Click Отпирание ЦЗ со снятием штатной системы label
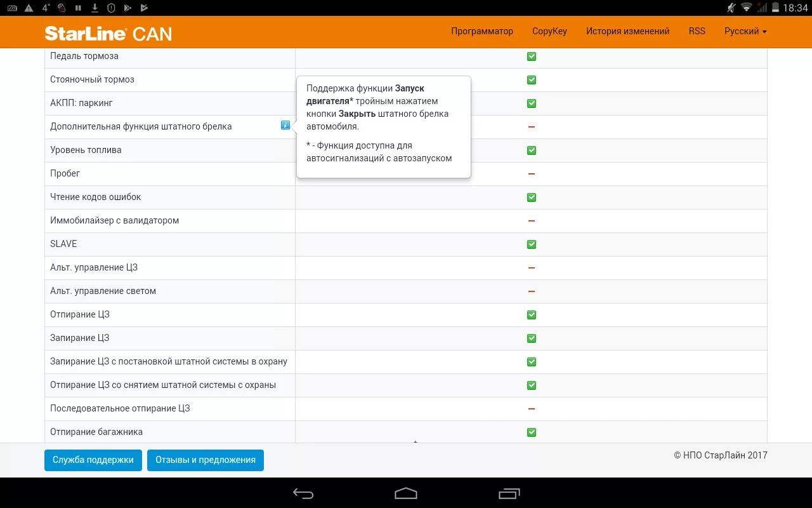812x508 pixels. tap(163, 385)
